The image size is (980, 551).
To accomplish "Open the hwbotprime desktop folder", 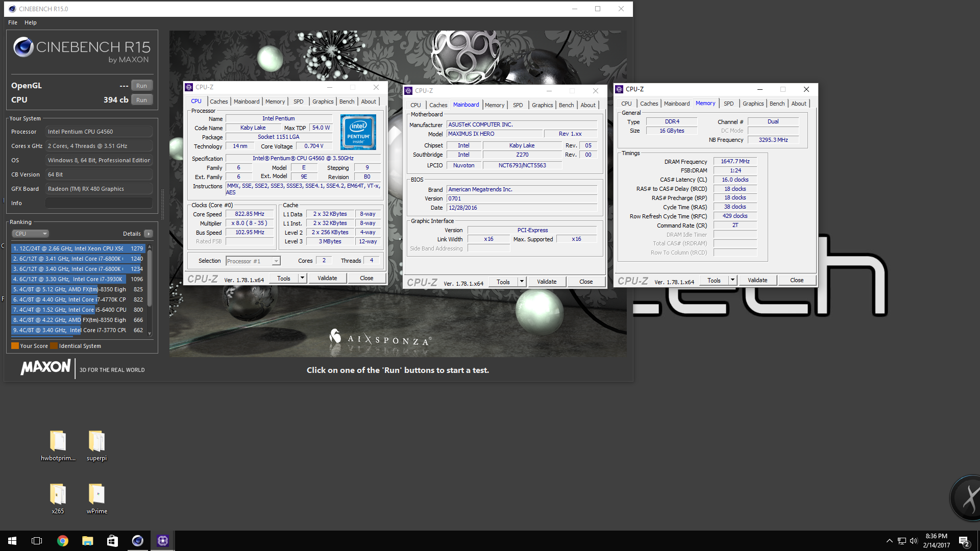I will (58, 445).
